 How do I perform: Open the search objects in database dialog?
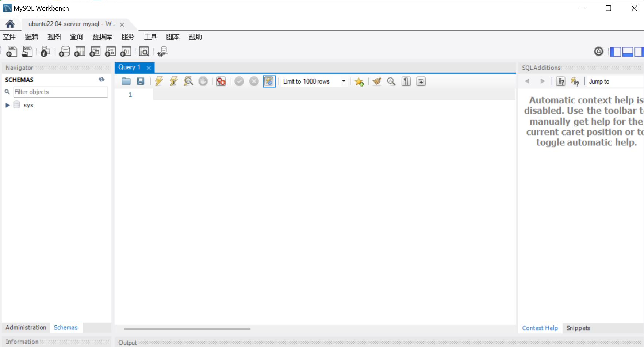coord(144,51)
